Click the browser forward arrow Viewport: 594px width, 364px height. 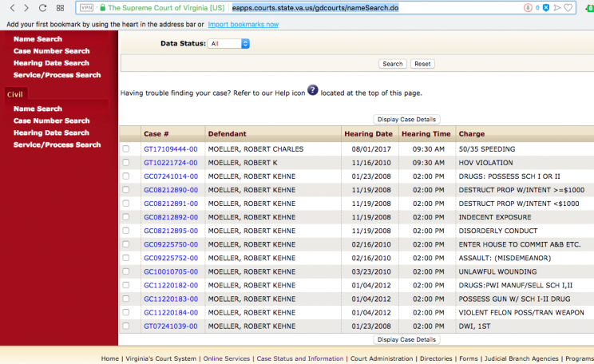point(26,8)
